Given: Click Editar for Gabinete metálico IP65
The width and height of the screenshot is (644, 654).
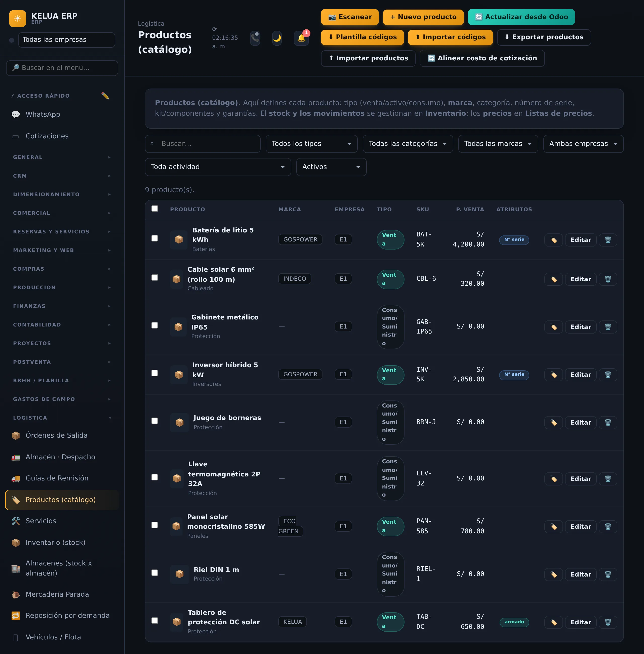Looking at the screenshot, I should pyautogui.click(x=580, y=327).
